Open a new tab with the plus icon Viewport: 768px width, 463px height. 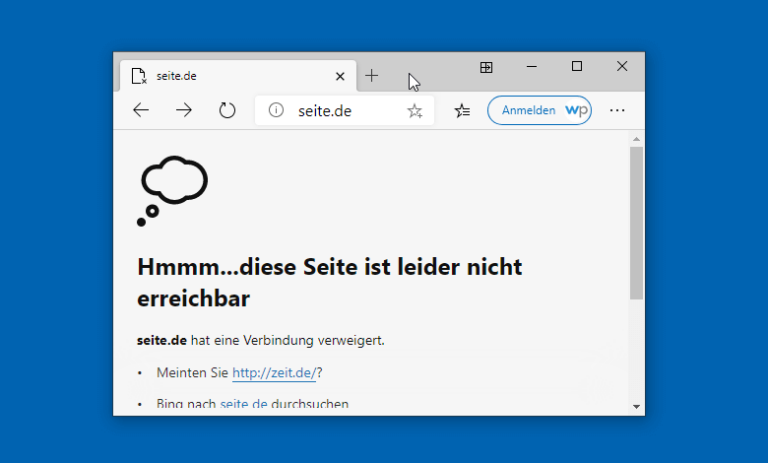click(x=372, y=76)
